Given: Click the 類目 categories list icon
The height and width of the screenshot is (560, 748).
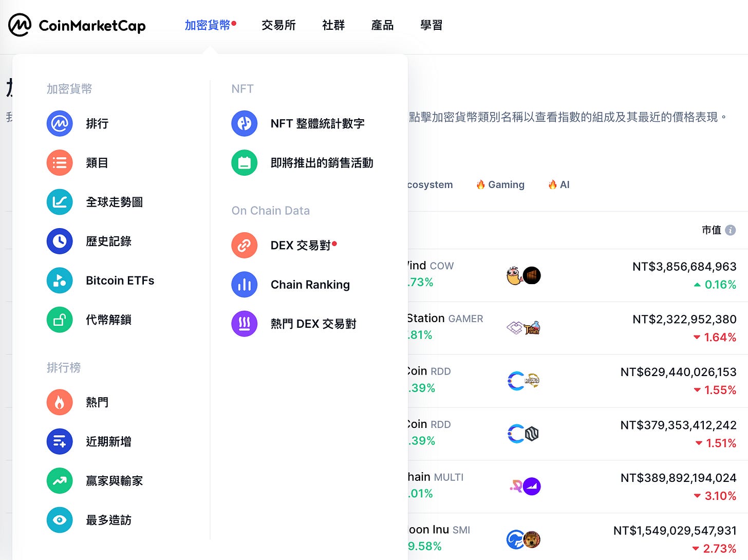Looking at the screenshot, I should tap(60, 163).
